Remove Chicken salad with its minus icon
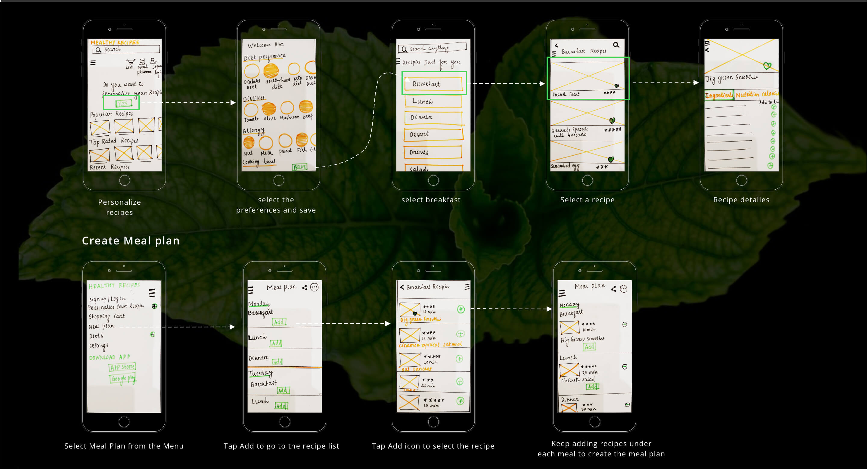868x469 pixels. [x=625, y=367]
